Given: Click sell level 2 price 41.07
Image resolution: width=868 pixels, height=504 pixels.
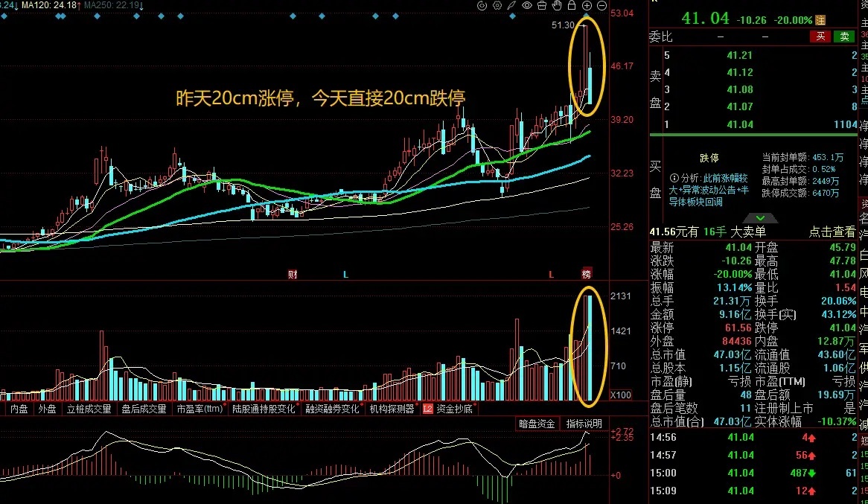Looking at the screenshot, I should (x=739, y=107).
